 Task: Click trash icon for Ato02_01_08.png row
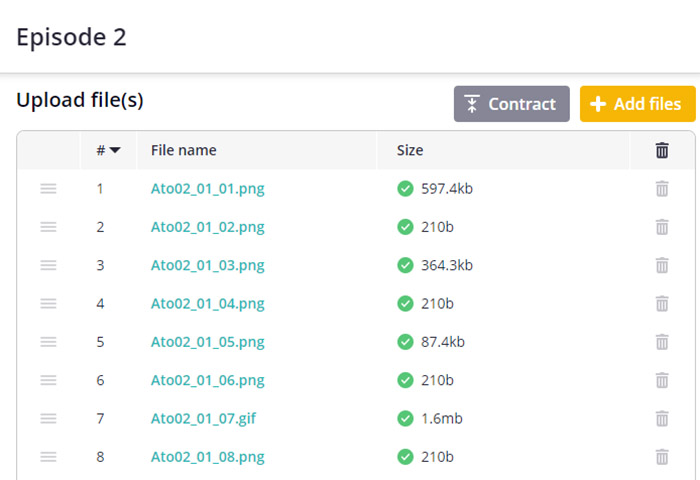(661, 457)
